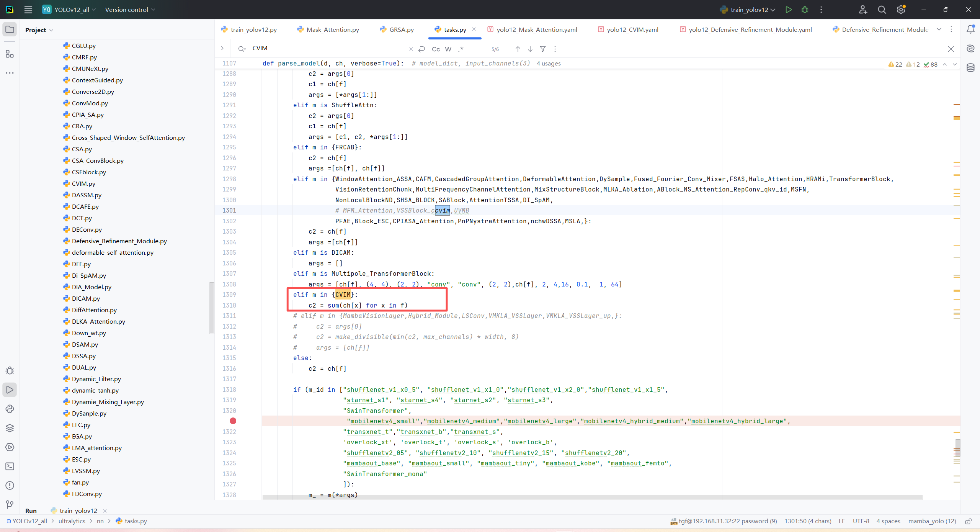Open the Terminal tool window
Image resolution: width=980 pixels, height=532 pixels.
click(10, 466)
